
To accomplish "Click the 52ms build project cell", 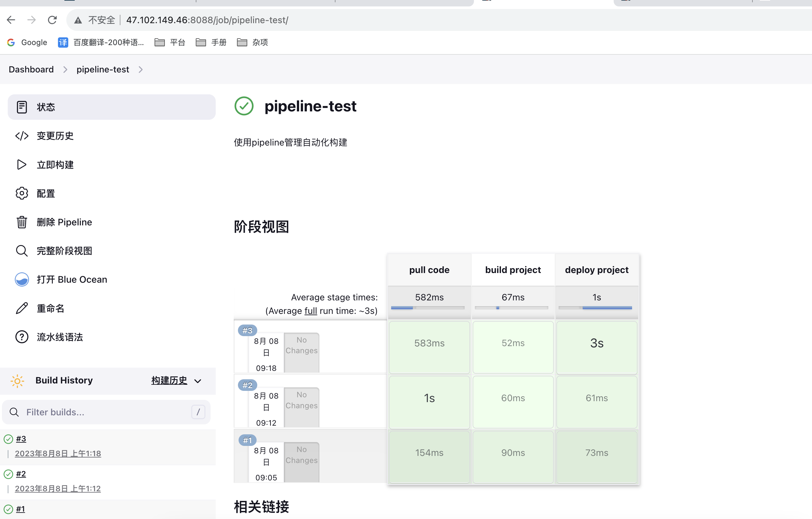I will point(513,347).
